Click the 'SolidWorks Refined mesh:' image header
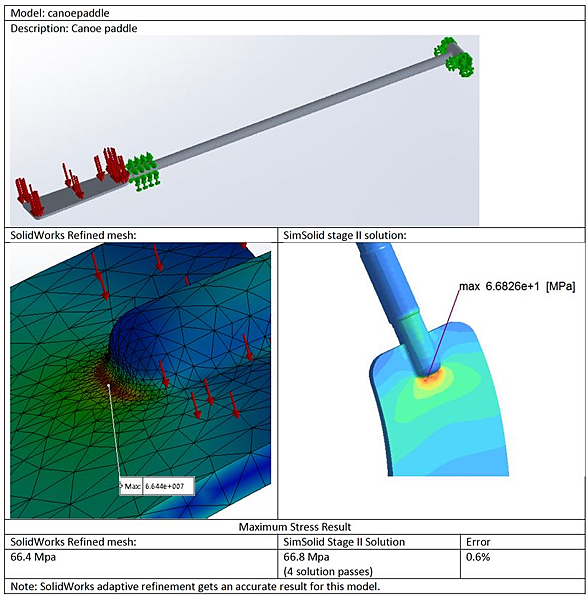The height and width of the screenshot is (600, 588). coord(73,235)
